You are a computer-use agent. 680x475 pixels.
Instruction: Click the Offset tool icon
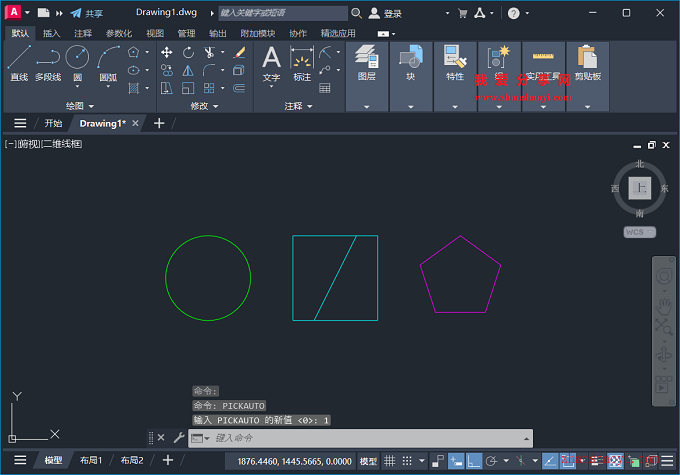coord(239,88)
